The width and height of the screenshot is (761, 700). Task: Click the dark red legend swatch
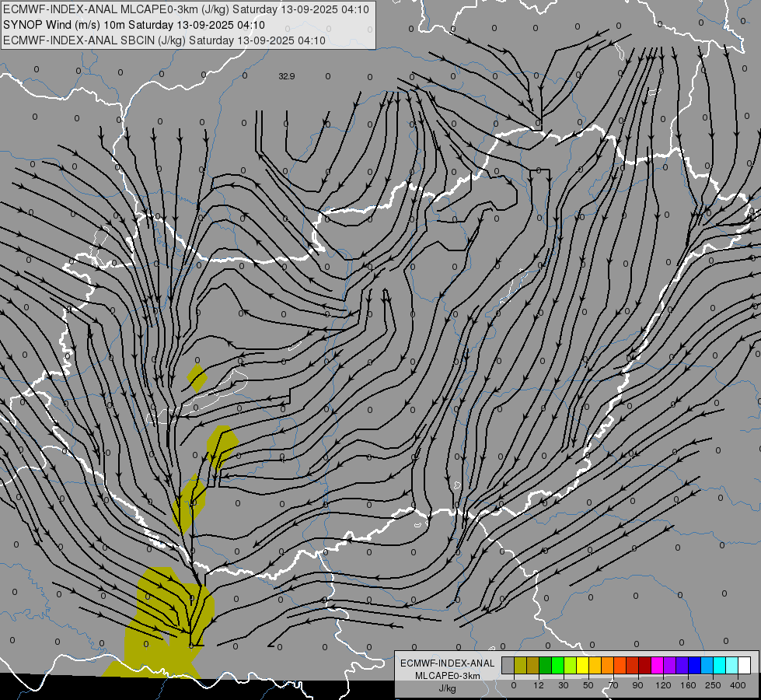tap(645, 666)
